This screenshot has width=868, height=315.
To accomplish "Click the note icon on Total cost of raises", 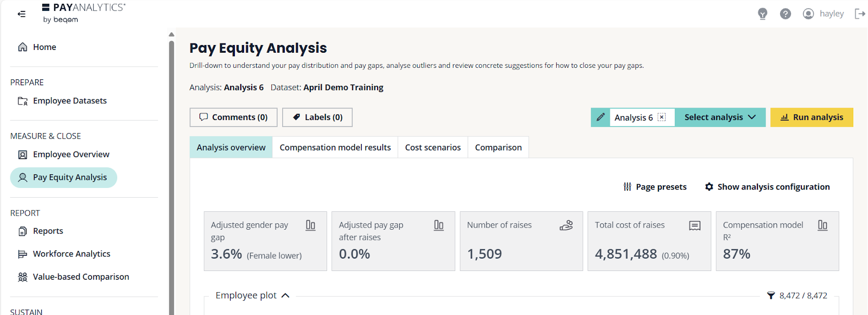I will coord(694,225).
